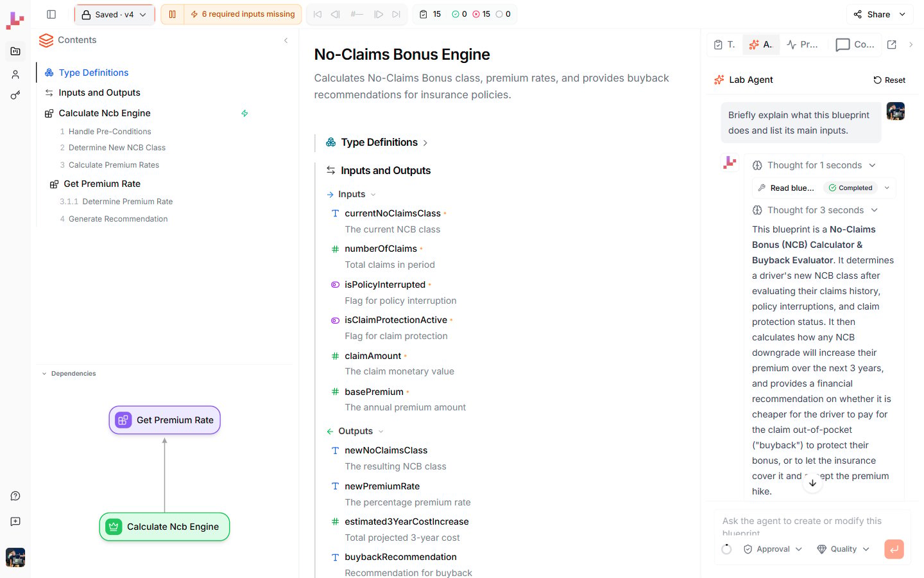
Task: Select Type Definitions in contents tree
Action: (94, 73)
